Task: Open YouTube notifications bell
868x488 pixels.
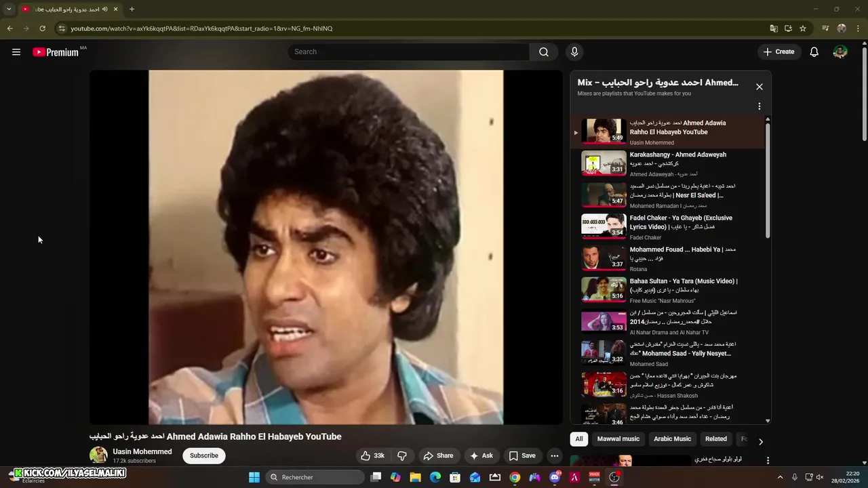Action: (814, 52)
